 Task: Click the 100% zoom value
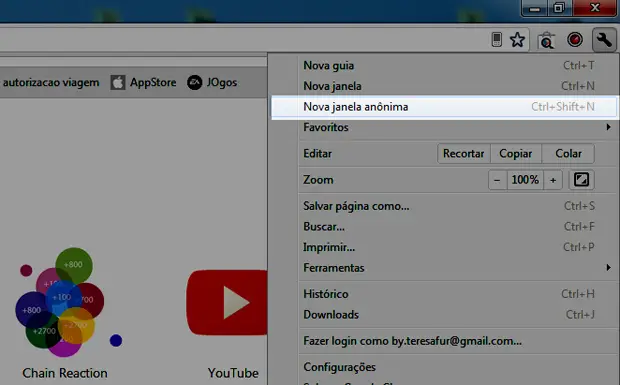[525, 180]
